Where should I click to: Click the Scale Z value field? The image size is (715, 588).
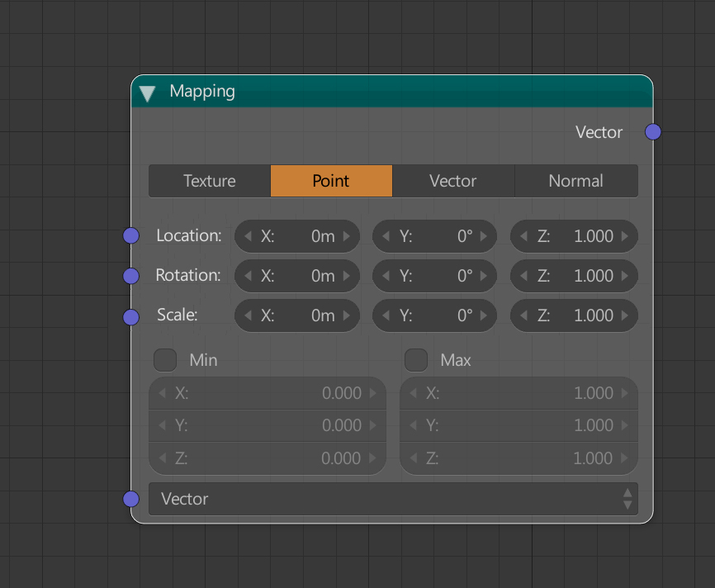point(574,315)
